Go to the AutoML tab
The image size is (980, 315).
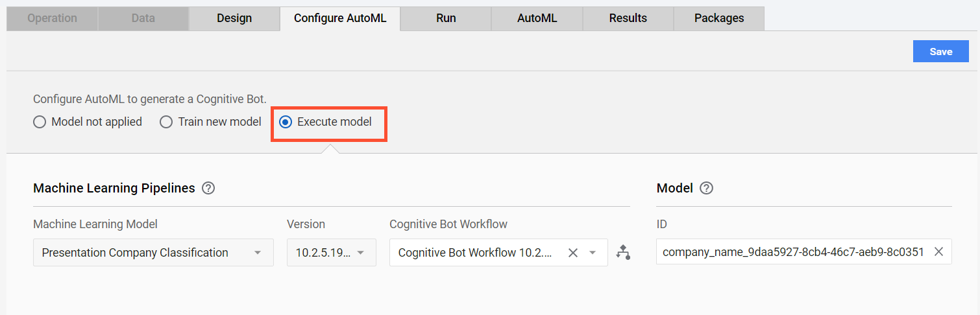tap(537, 18)
